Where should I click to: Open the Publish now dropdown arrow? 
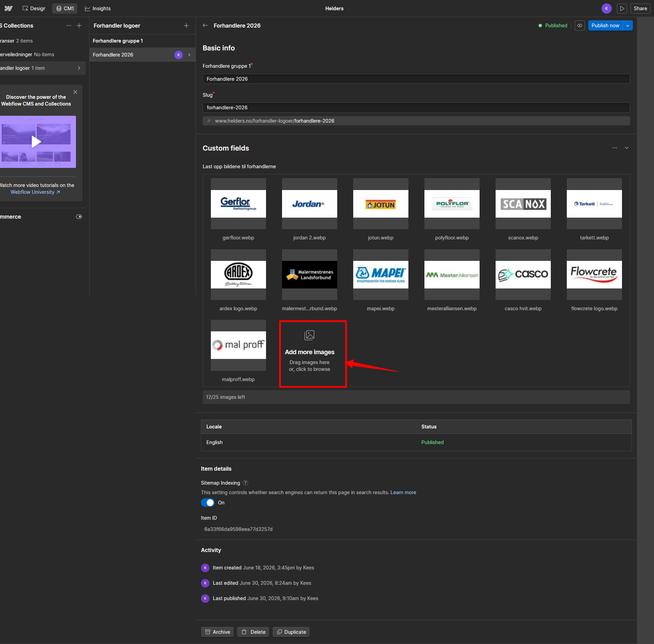tap(628, 26)
